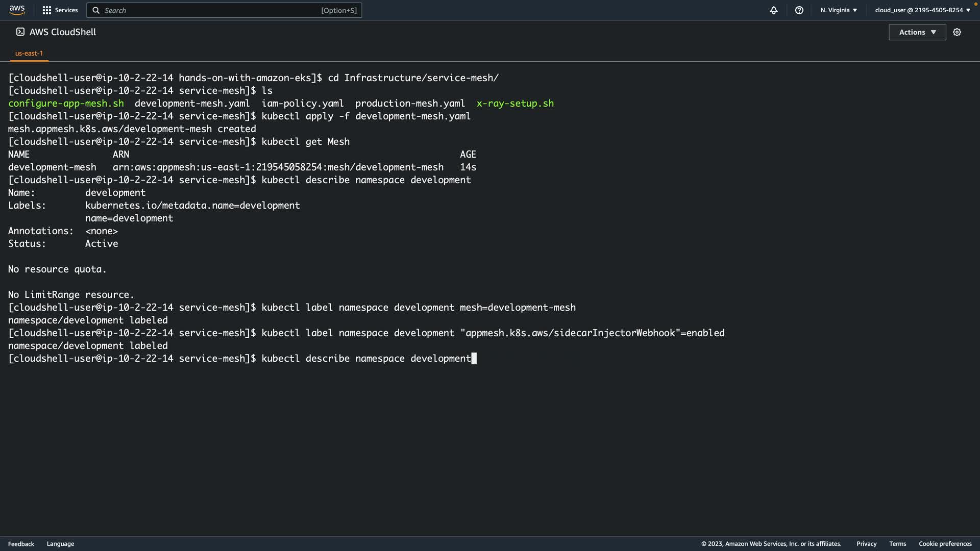Click the AWS CloudShell title text

(63, 32)
